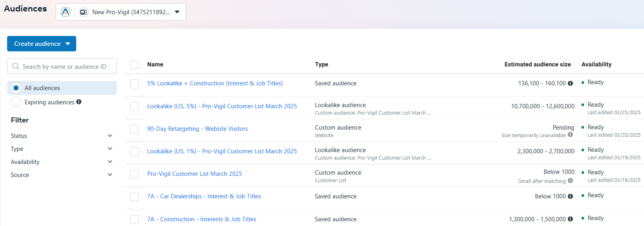Check the Pro-Vigil Customer List March 2025 checkbox
The width and height of the screenshot is (644, 226).
135,174
